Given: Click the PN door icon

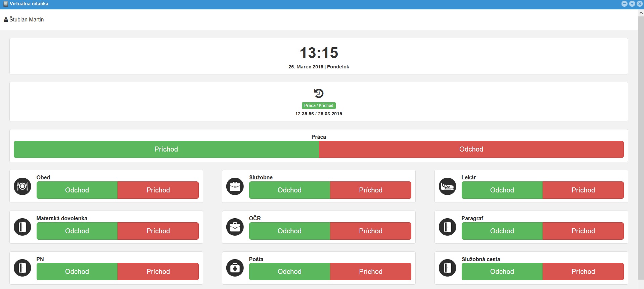Looking at the screenshot, I should click(22, 268).
